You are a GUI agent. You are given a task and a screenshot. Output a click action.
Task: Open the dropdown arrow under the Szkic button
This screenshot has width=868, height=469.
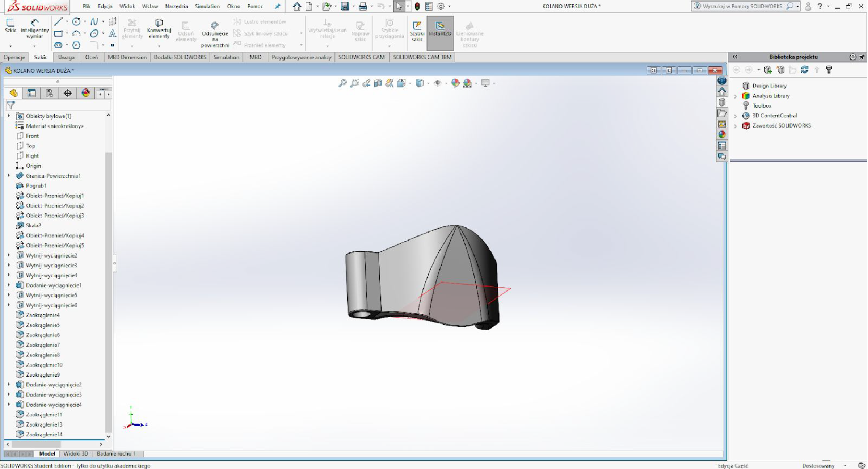coord(10,46)
